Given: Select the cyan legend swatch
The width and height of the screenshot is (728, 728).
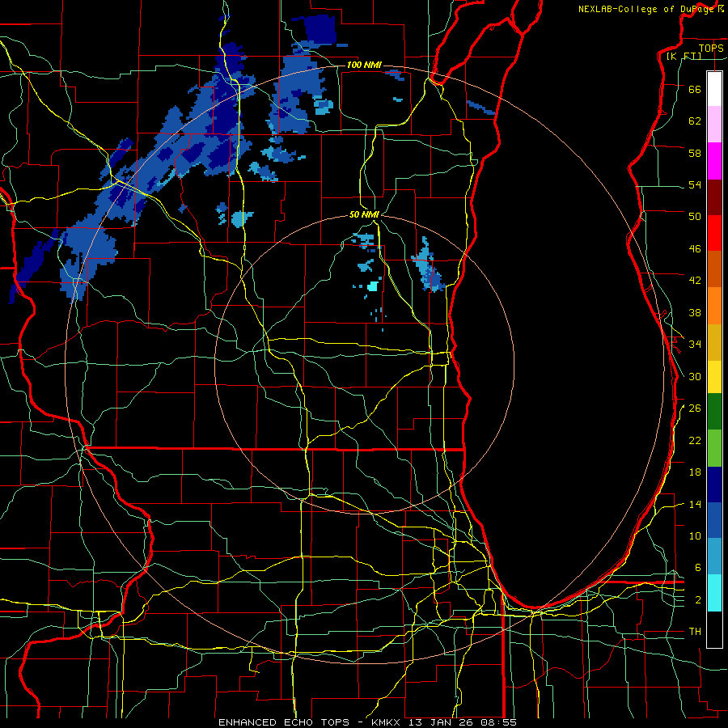Looking at the screenshot, I should coord(714,593).
